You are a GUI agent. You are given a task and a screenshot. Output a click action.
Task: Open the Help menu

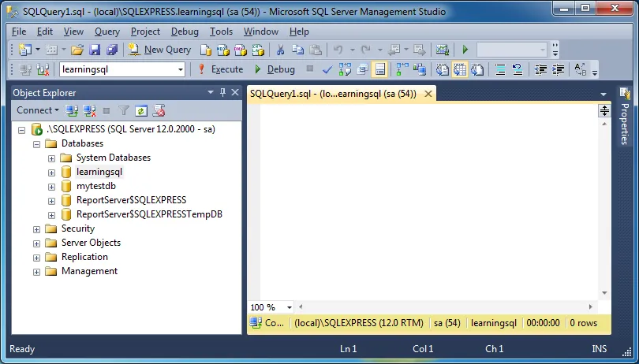[299, 32]
